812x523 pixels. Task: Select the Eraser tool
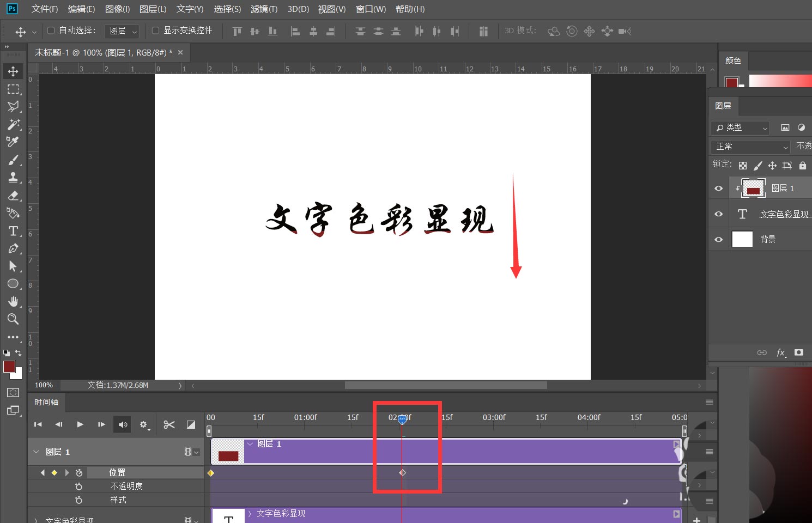[13, 195]
